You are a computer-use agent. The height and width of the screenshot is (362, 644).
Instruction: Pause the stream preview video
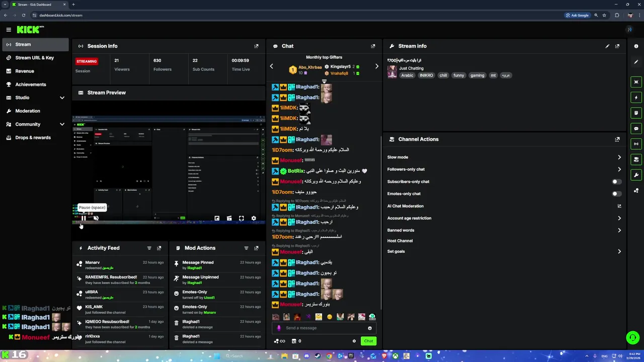pos(84,218)
